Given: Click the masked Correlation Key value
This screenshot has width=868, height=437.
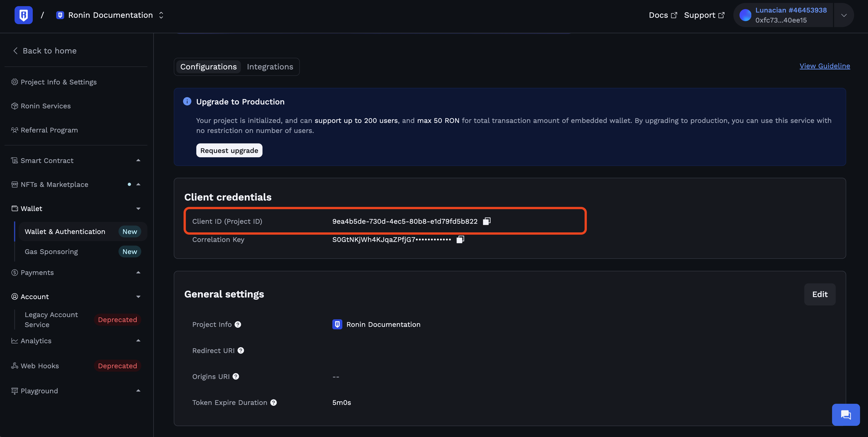Looking at the screenshot, I should (x=391, y=239).
